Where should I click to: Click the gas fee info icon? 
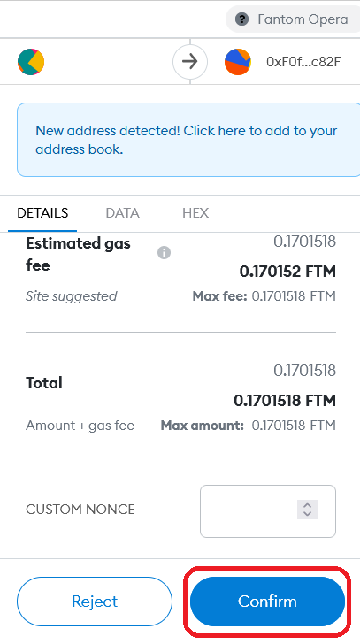(x=164, y=253)
